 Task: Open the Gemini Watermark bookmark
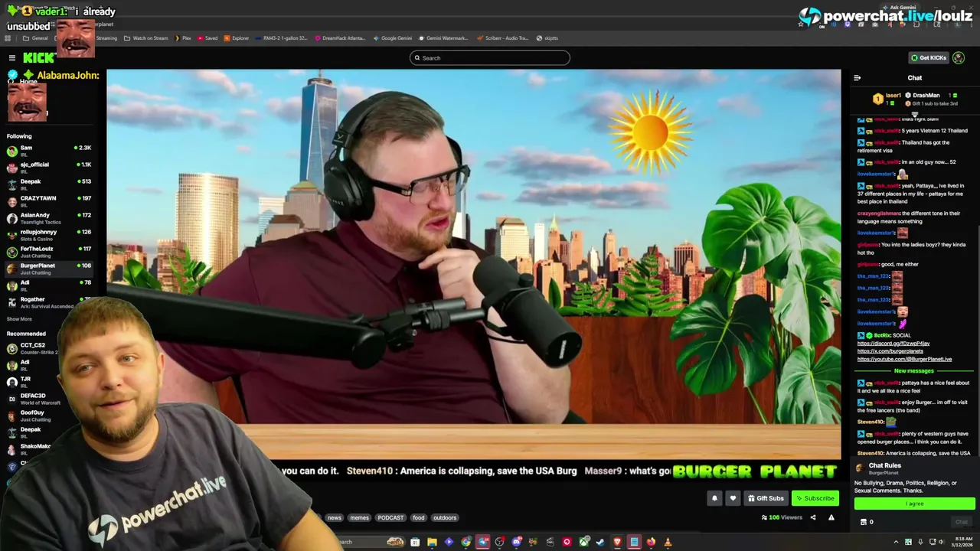pyautogui.click(x=443, y=38)
